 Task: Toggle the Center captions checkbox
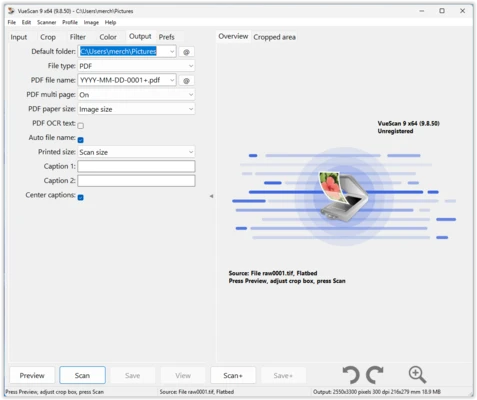[x=81, y=197]
